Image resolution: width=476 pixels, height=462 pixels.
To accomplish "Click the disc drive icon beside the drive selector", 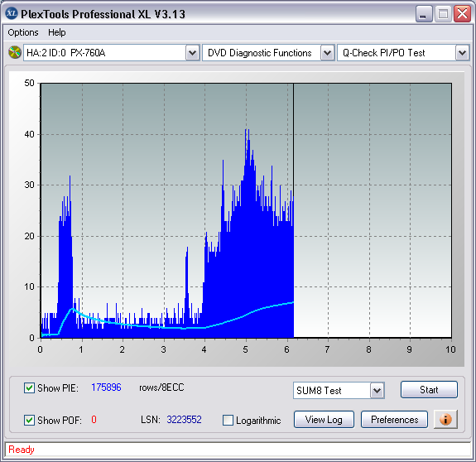I will [x=15, y=52].
